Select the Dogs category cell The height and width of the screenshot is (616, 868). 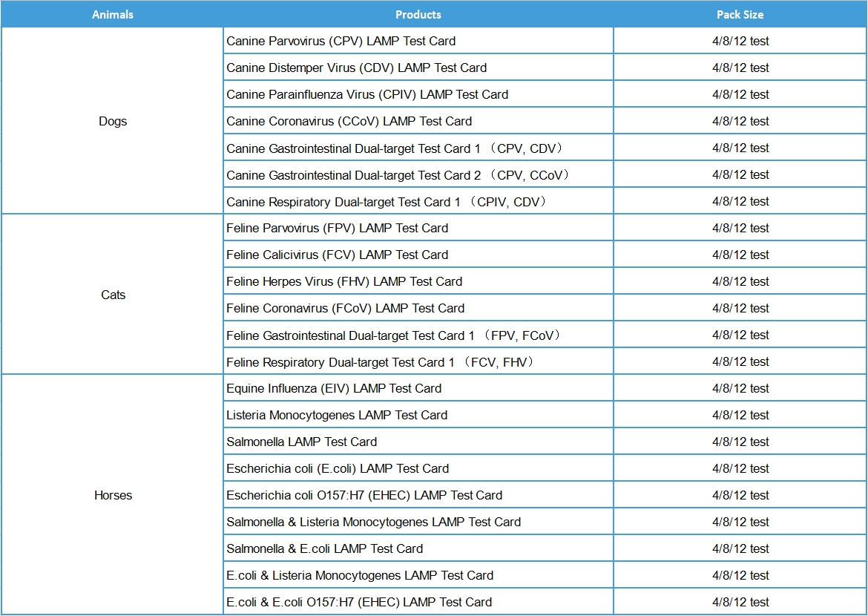click(113, 122)
